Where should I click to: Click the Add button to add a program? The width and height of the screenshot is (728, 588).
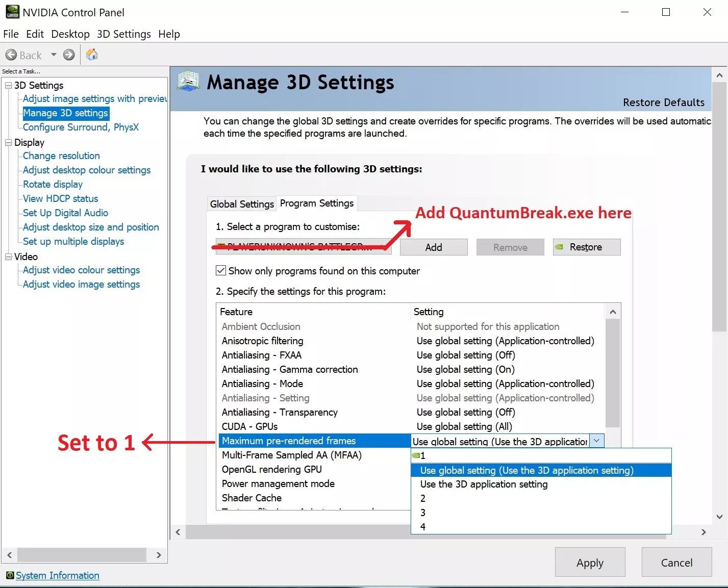pyautogui.click(x=434, y=247)
